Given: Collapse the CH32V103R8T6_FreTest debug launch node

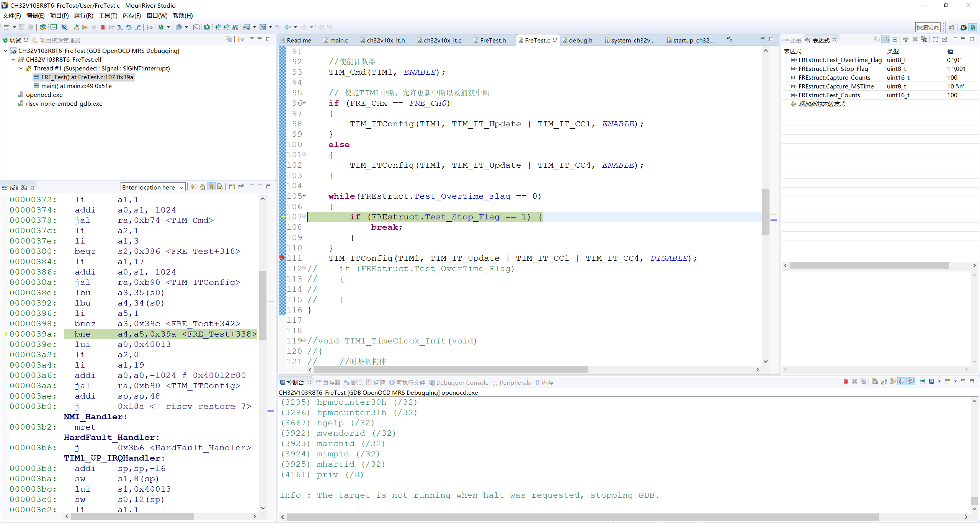Looking at the screenshot, I should coord(6,51).
